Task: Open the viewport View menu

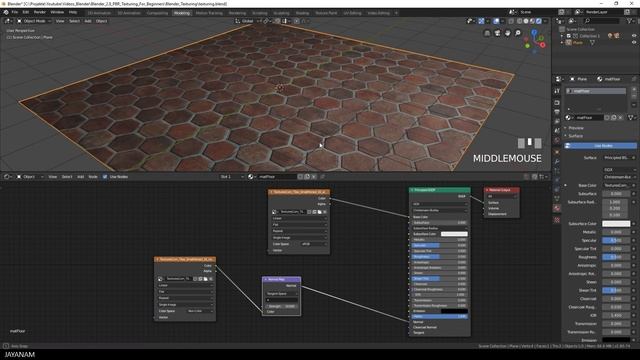Action: [60, 21]
